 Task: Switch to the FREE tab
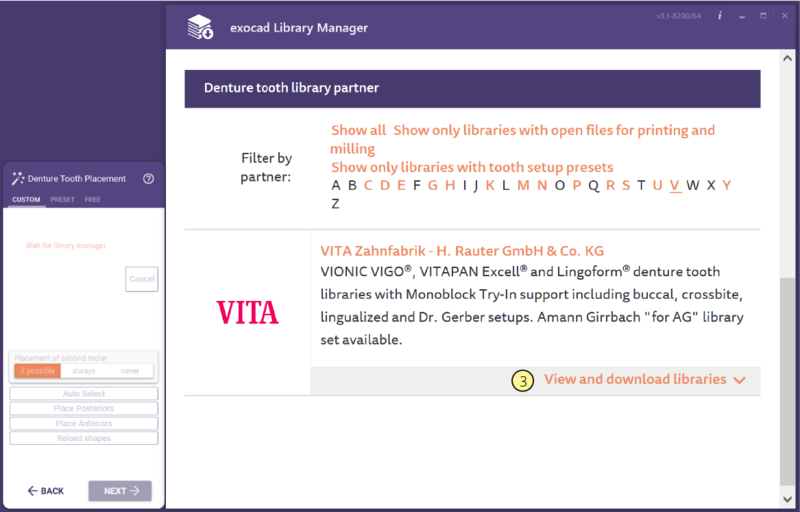92,199
